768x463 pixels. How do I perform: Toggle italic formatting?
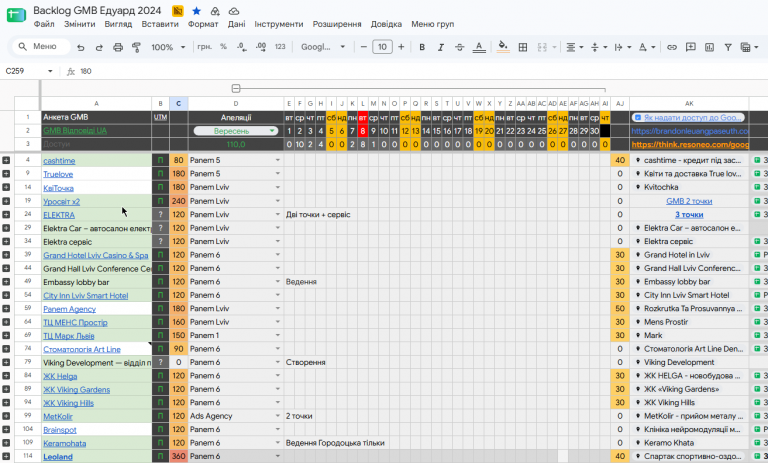(440, 47)
